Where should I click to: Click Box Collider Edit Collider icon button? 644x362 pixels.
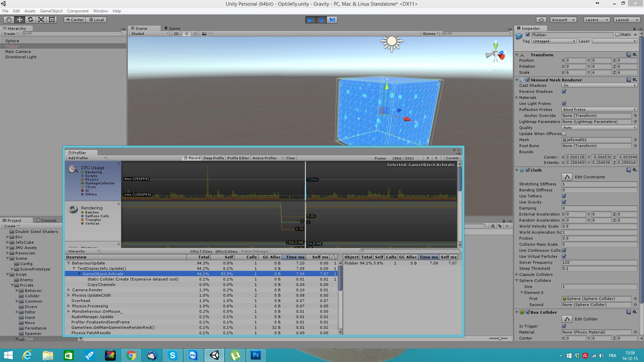[567, 319]
